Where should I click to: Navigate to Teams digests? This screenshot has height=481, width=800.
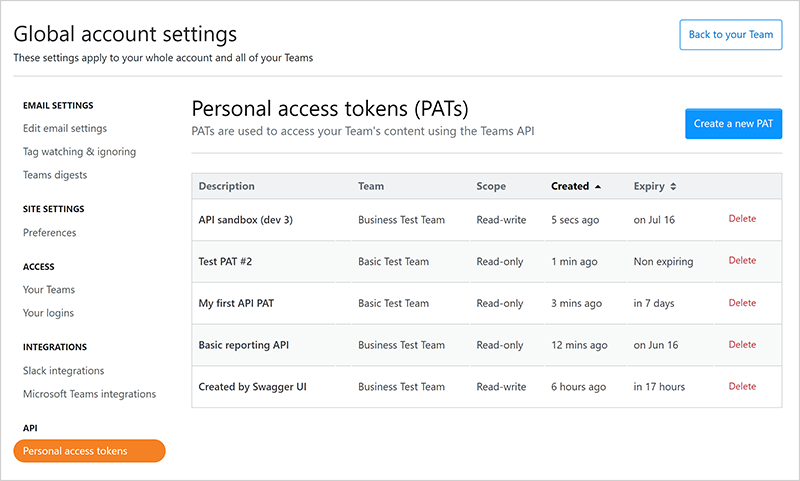55,175
